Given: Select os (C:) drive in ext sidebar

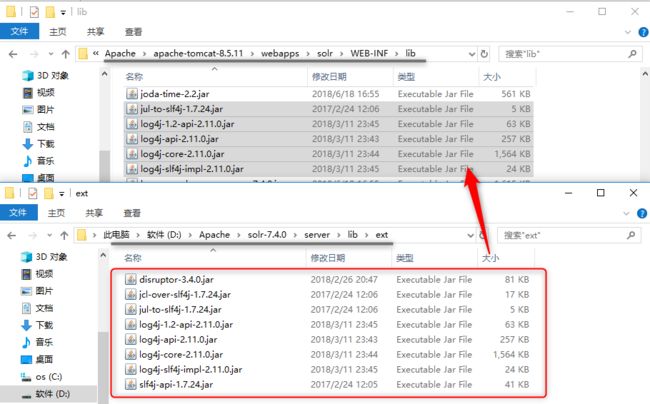Looking at the screenshot, I should click(41, 377).
